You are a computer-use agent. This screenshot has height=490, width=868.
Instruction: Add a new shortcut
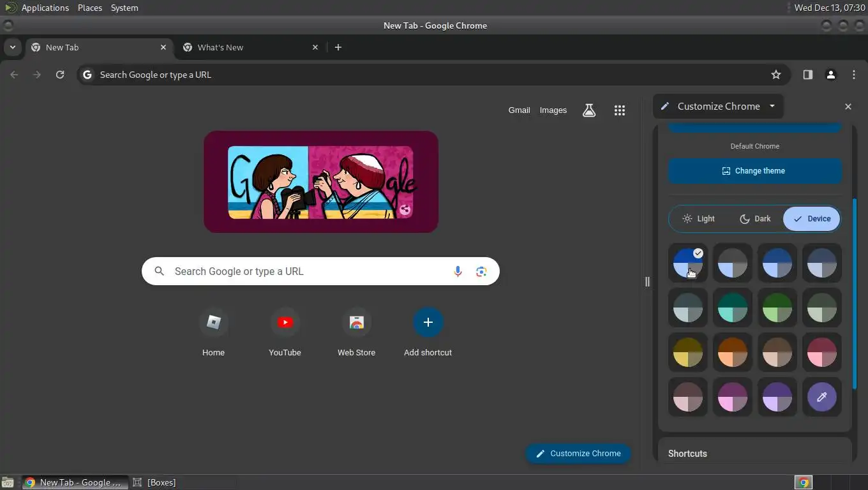pos(428,333)
